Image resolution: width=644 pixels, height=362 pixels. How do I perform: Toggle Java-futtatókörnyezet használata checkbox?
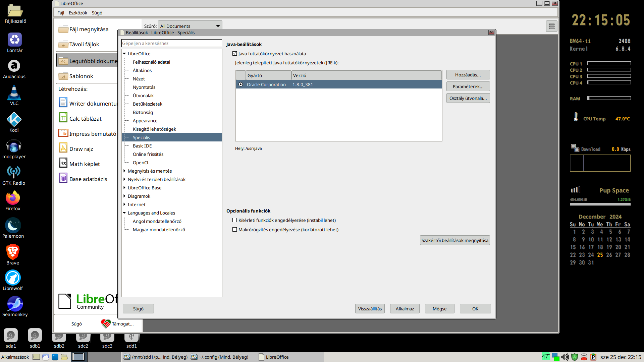235,54
